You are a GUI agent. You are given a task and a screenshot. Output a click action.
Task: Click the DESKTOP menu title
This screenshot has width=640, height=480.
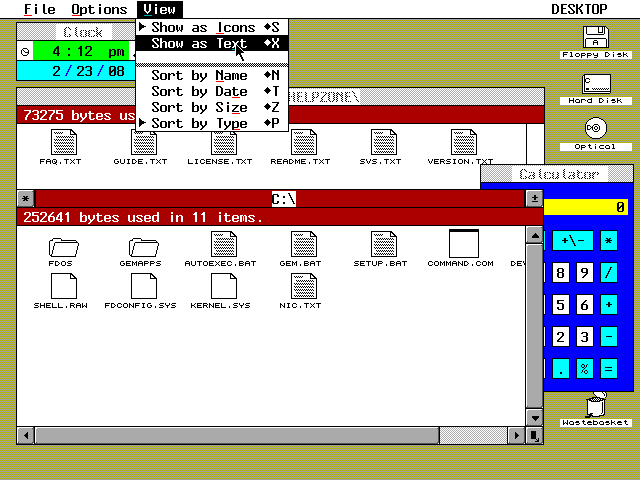tap(579, 9)
